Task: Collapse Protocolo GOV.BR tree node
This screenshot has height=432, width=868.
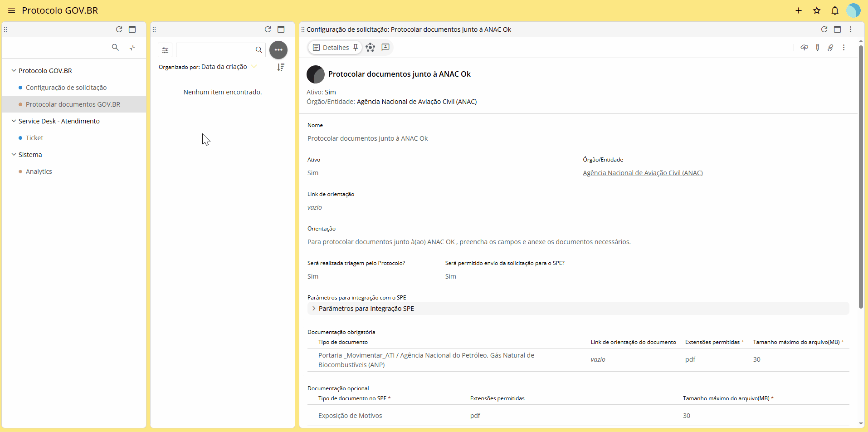Action: coord(14,70)
